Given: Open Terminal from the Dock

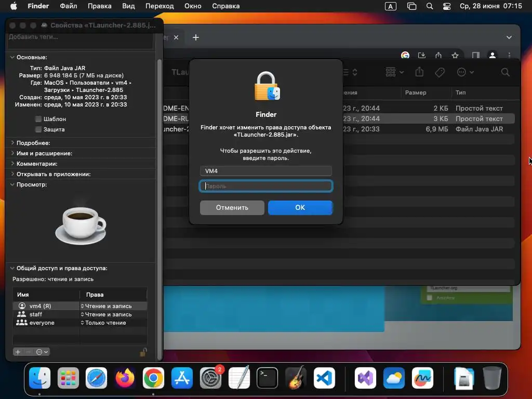Looking at the screenshot, I should (268, 378).
